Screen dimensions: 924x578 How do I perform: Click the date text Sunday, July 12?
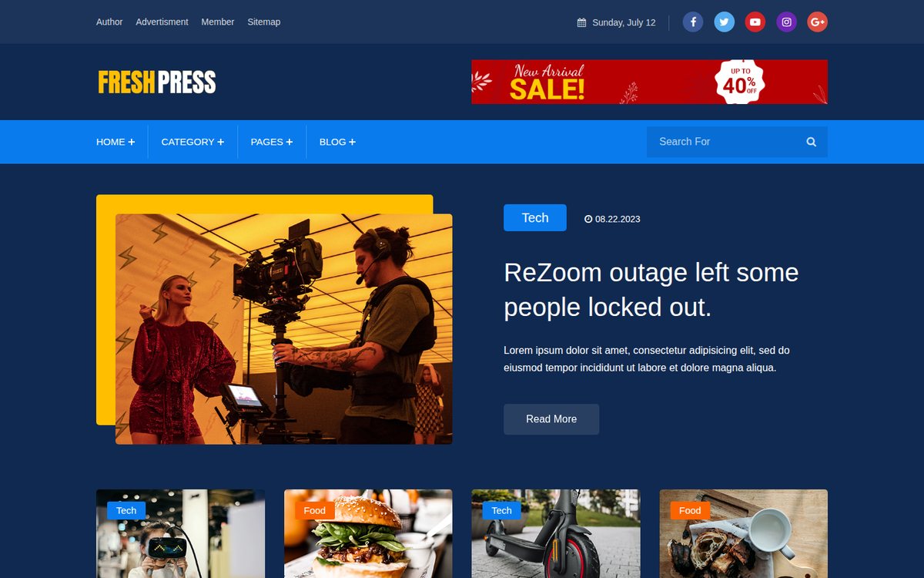point(624,22)
